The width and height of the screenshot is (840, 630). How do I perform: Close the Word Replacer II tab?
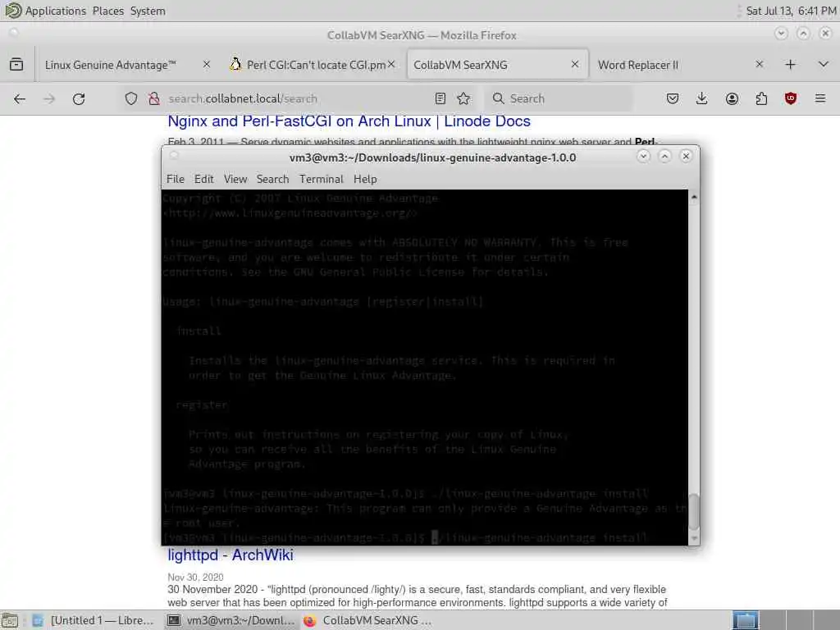759,64
